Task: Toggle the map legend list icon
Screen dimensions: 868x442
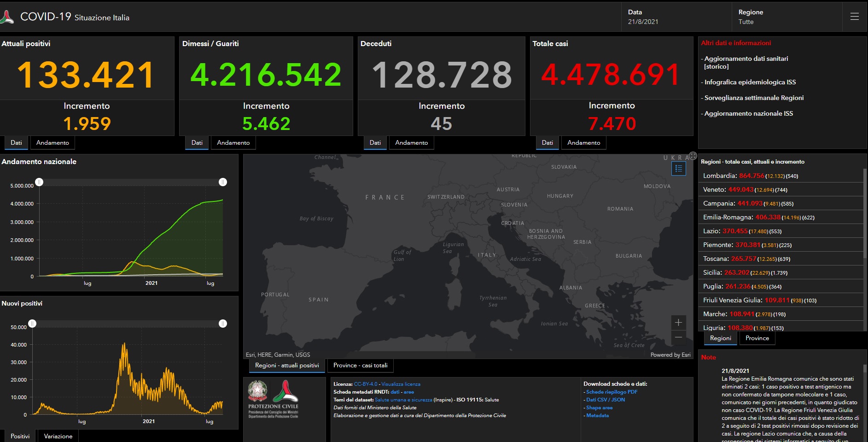Action: [x=678, y=169]
